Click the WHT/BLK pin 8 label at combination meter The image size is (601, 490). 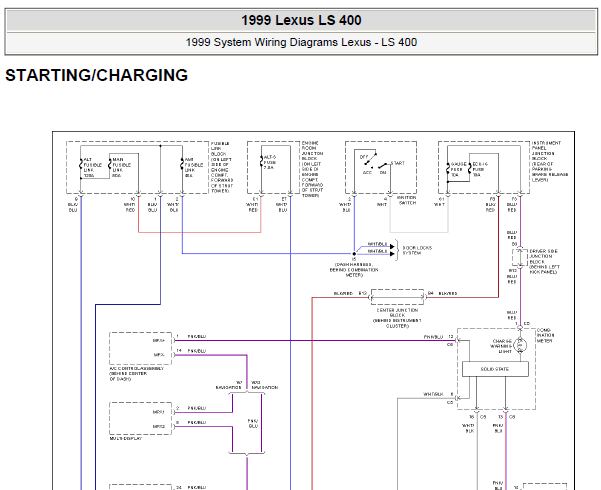point(438,394)
